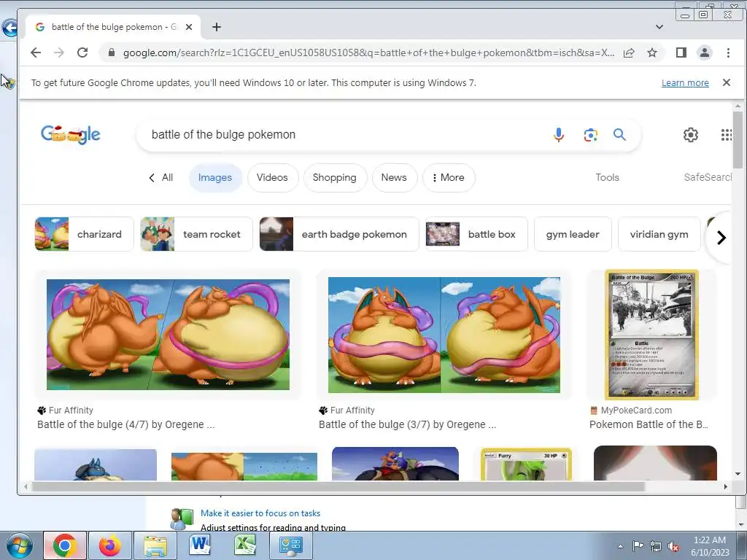Open Microsoft Excel from the taskbar

[245, 545]
